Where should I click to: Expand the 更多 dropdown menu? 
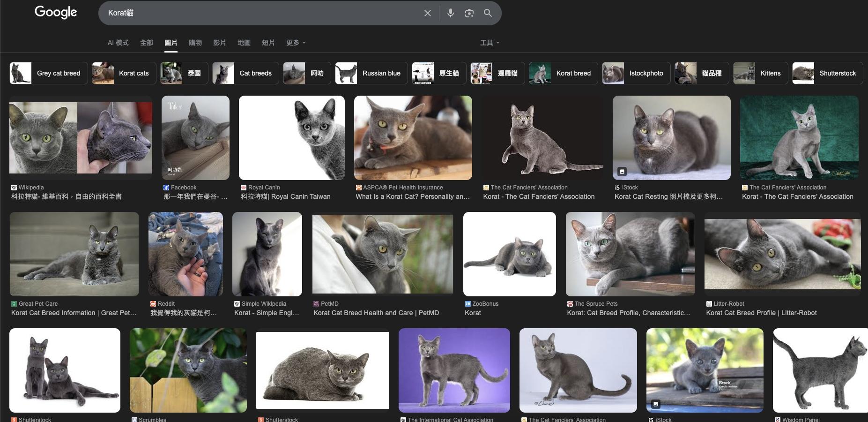tap(296, 43)
